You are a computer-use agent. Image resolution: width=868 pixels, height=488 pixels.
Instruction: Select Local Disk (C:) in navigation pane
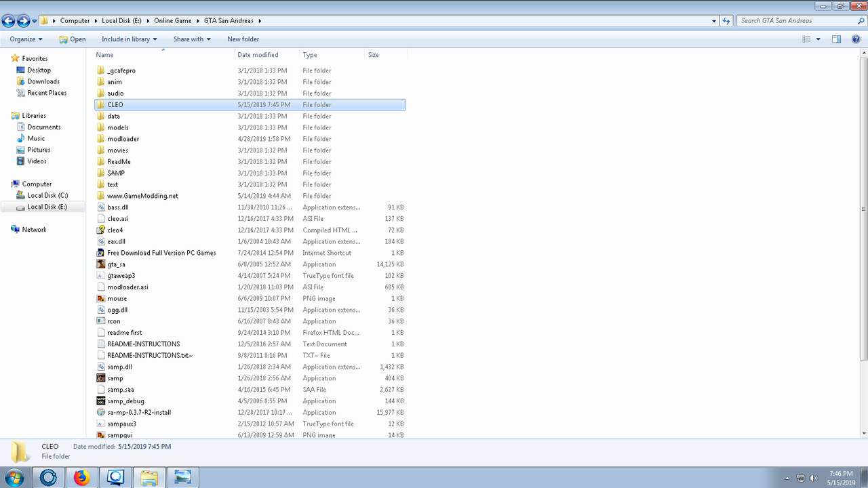(x=47, y=196)
